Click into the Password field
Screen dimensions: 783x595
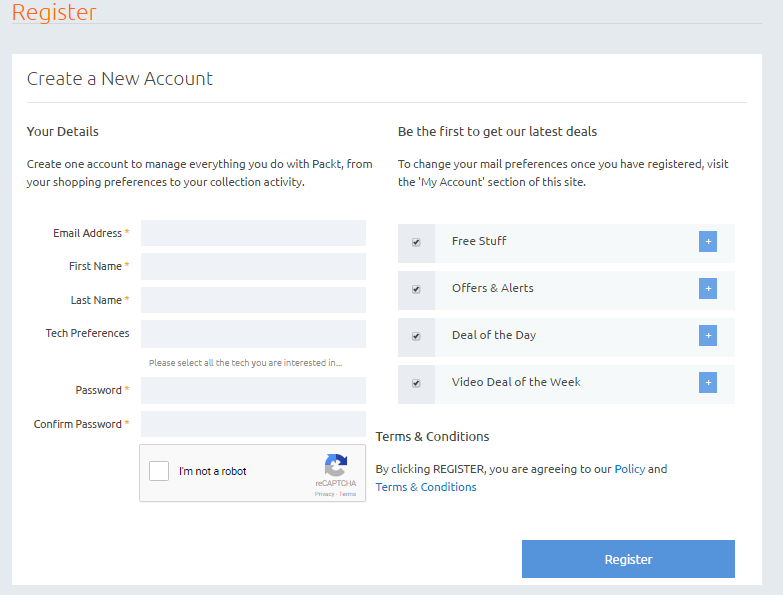[x=253, y=390]
